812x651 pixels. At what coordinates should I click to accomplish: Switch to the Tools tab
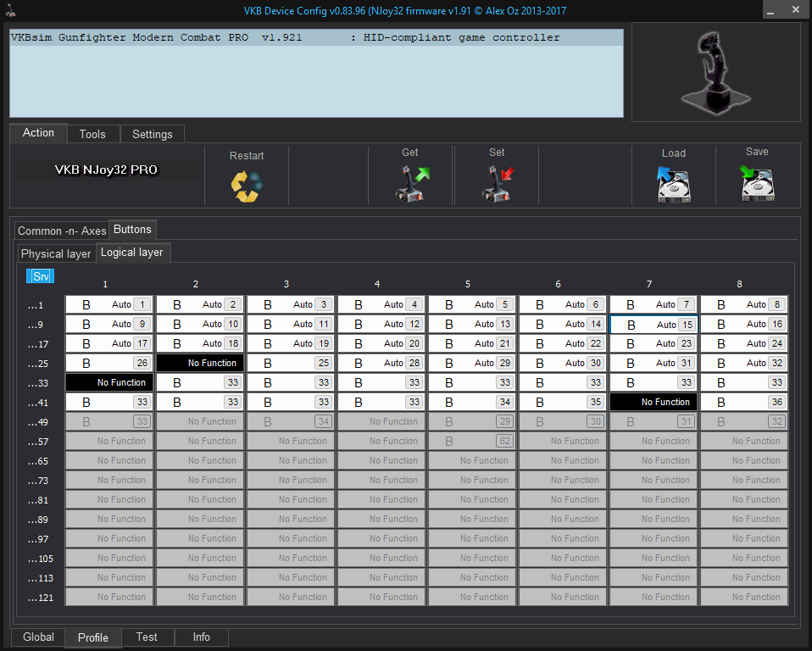tap(92, 134)
